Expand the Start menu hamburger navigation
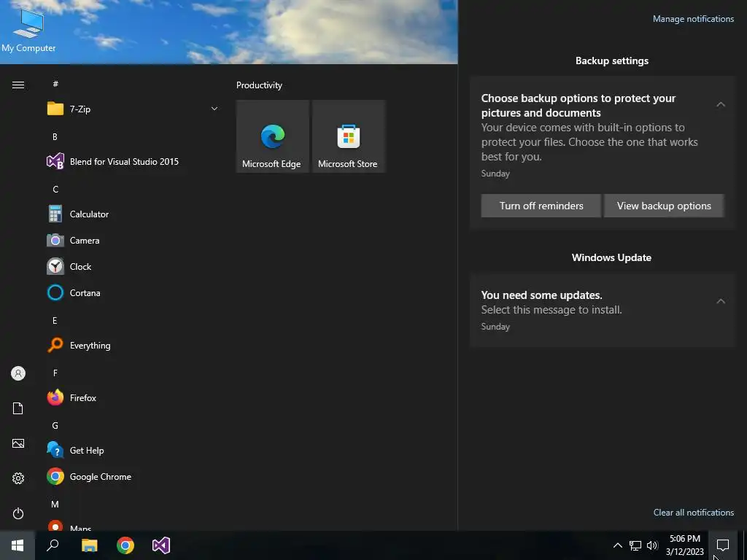Screen dimensions: 747x560 pyautogui.click(x=18, y=85)
